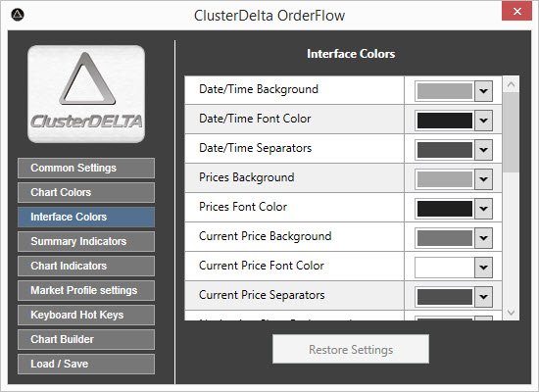
Task: Click the Date/Time Font Color black swatch
Action: coord(445,121)
